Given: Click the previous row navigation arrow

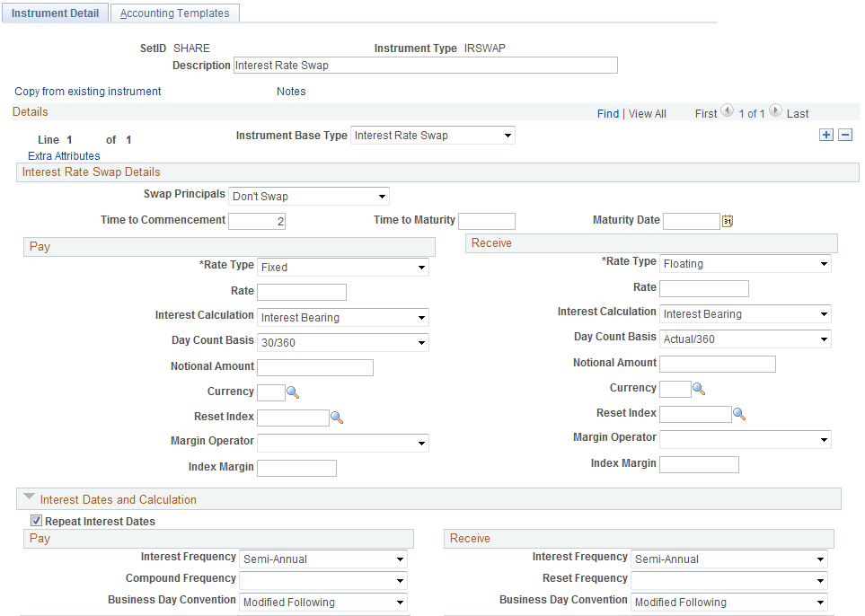Looking at the screenshot, I should pyautogui.click(x=727, y=112).
